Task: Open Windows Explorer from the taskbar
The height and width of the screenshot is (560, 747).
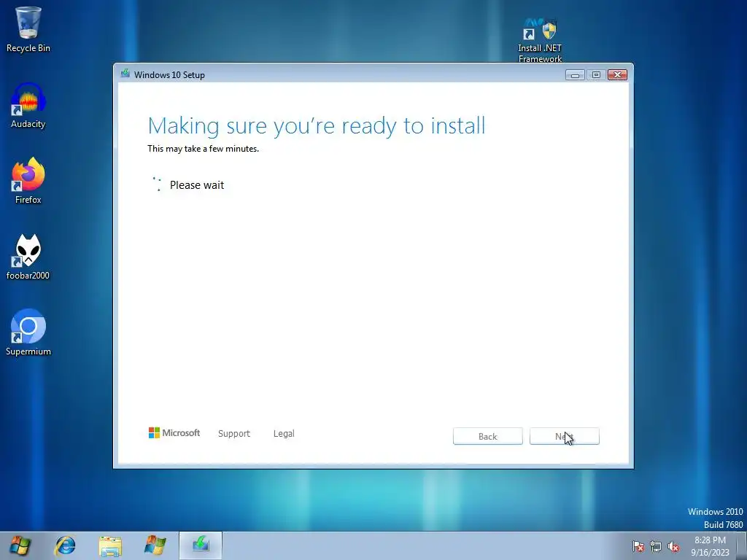Action: [110, 545]
